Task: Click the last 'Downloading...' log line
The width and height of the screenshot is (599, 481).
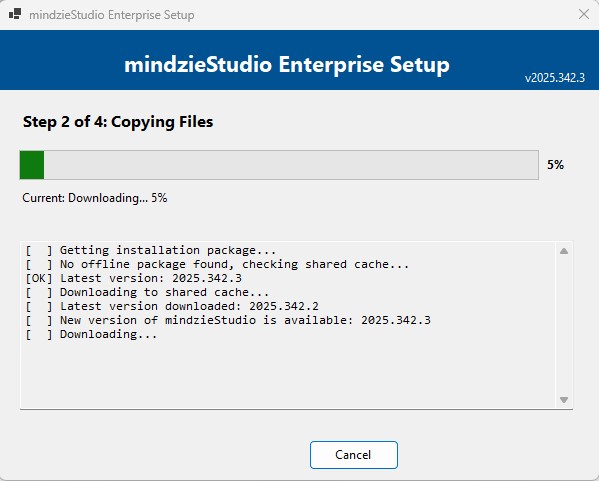Action: [x=91, y=334]
